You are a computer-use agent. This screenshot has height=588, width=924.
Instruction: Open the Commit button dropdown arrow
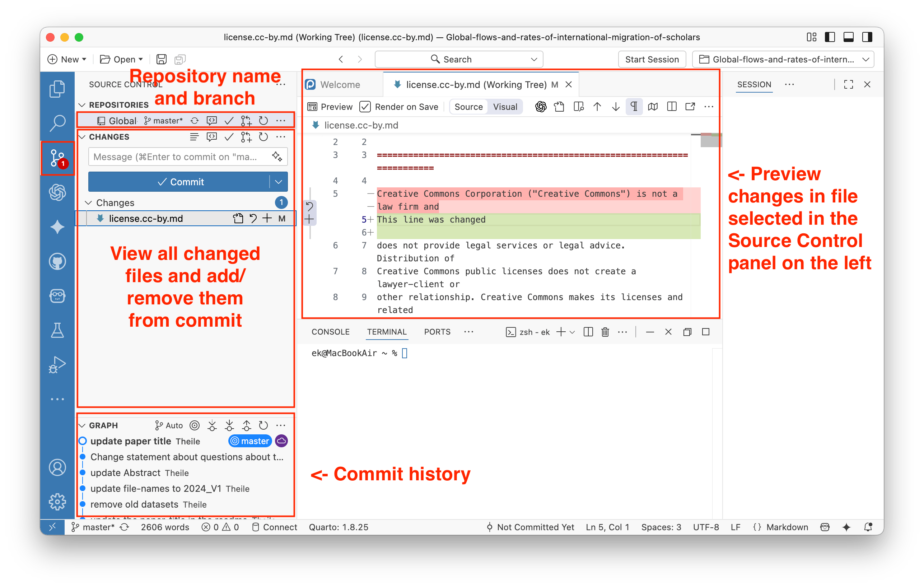point(279,182)
